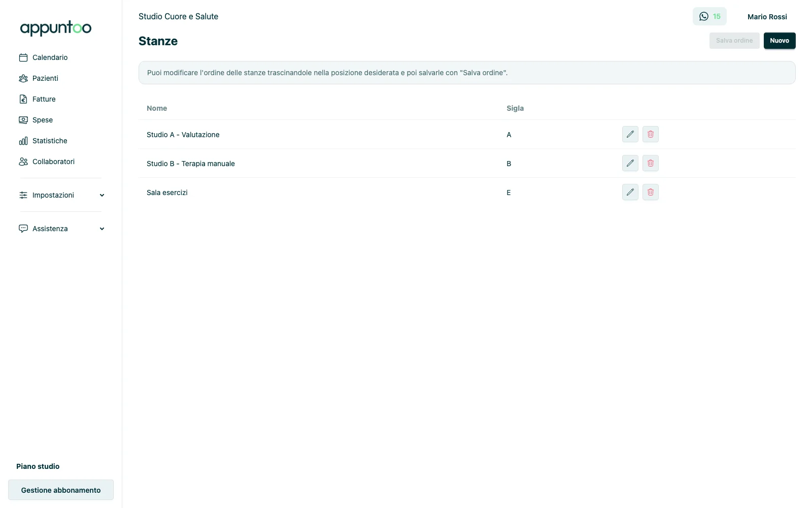Viewport: 812px width, 508px height.
Task: Click the Impostazioni sliders icon
Action: [23, 195]
